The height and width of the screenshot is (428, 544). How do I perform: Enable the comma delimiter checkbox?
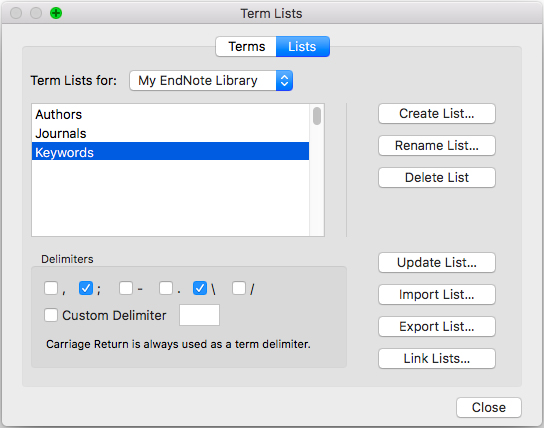51,288
